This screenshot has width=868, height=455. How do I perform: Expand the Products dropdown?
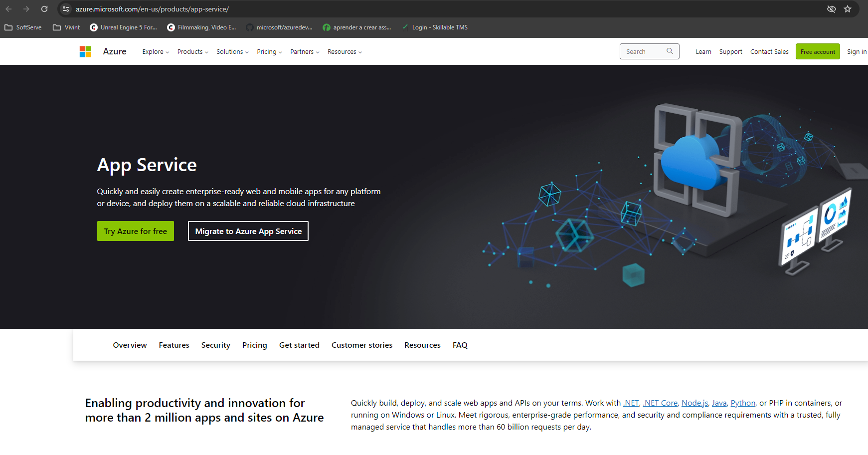coord(192,52)
